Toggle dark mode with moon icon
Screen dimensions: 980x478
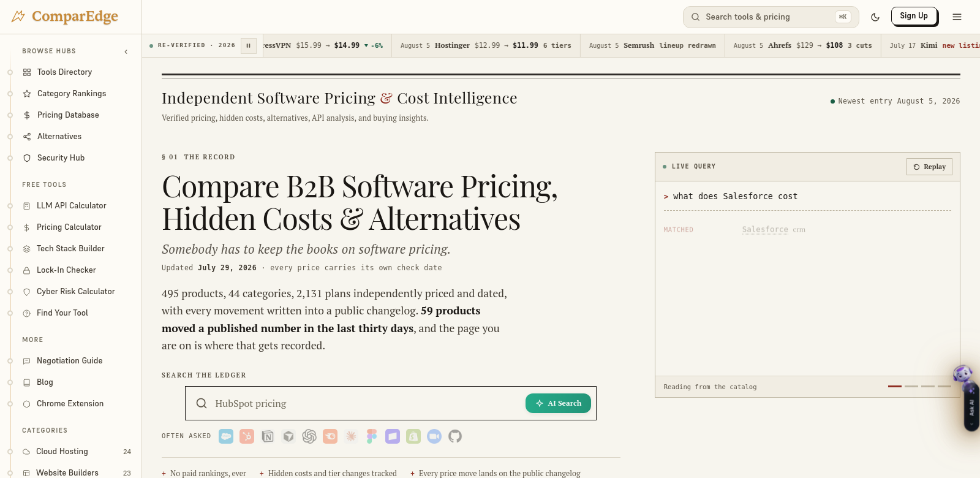[875, 17]
